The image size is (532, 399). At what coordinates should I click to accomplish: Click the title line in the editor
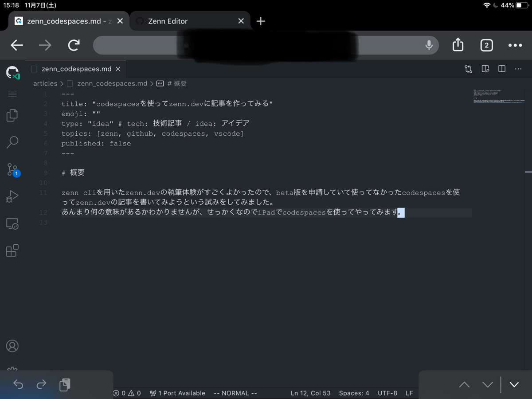tap(167, 104)
